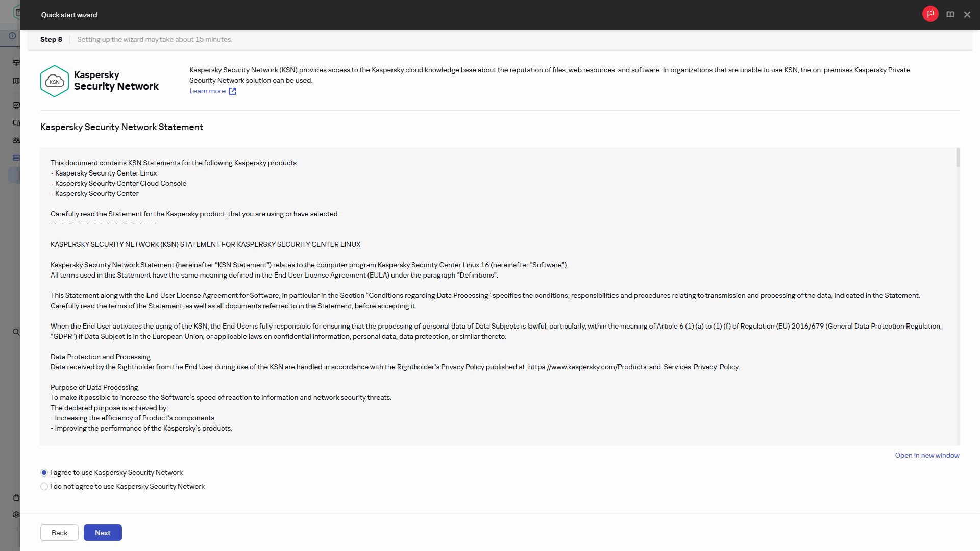Click the info icon in left sidebar
Screen dimensions: 980x551
pyautogui.click(x=12, y=36)
